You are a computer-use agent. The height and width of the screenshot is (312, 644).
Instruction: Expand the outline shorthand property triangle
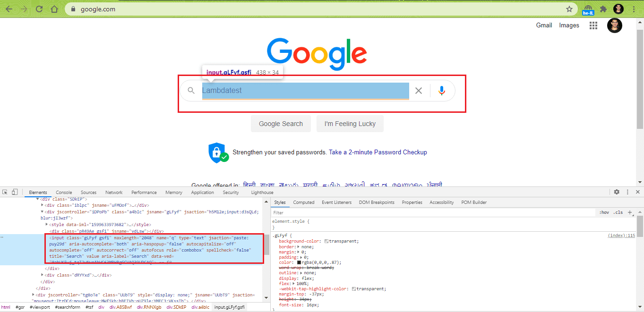[x=301, y=273]
